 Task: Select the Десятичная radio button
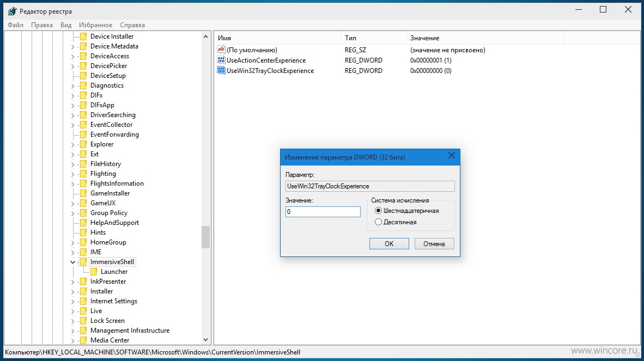[378, 222]
